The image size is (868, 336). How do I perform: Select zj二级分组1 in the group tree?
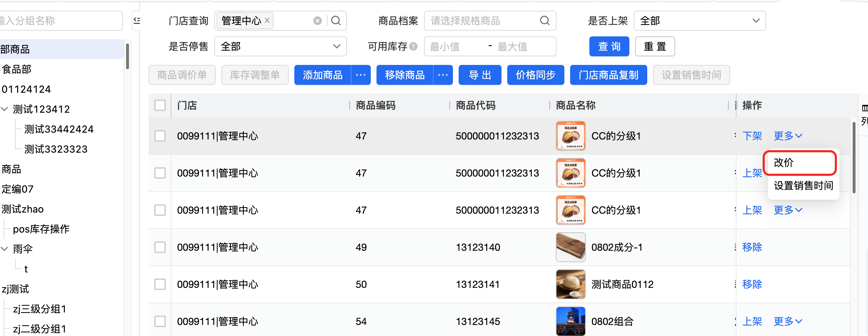tap(40, 329)
